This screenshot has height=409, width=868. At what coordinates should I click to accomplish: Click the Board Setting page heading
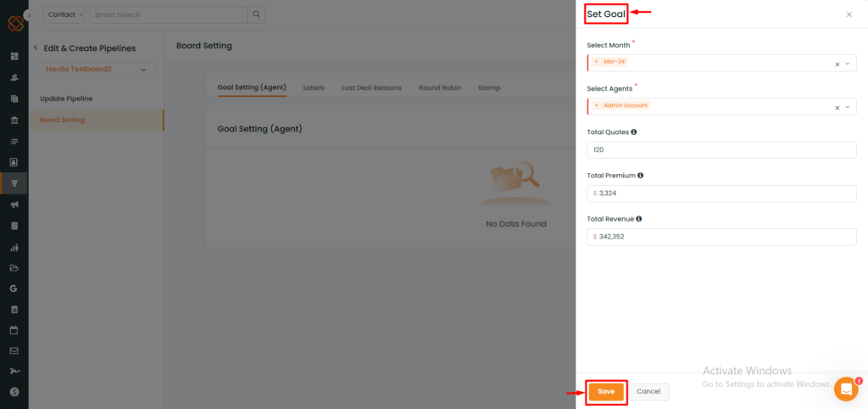(x=204, y=46)
